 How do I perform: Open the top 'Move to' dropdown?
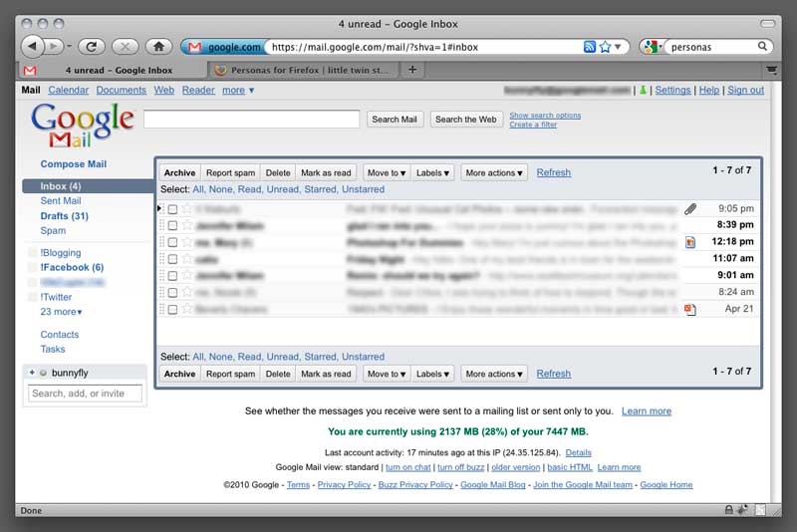387,172
